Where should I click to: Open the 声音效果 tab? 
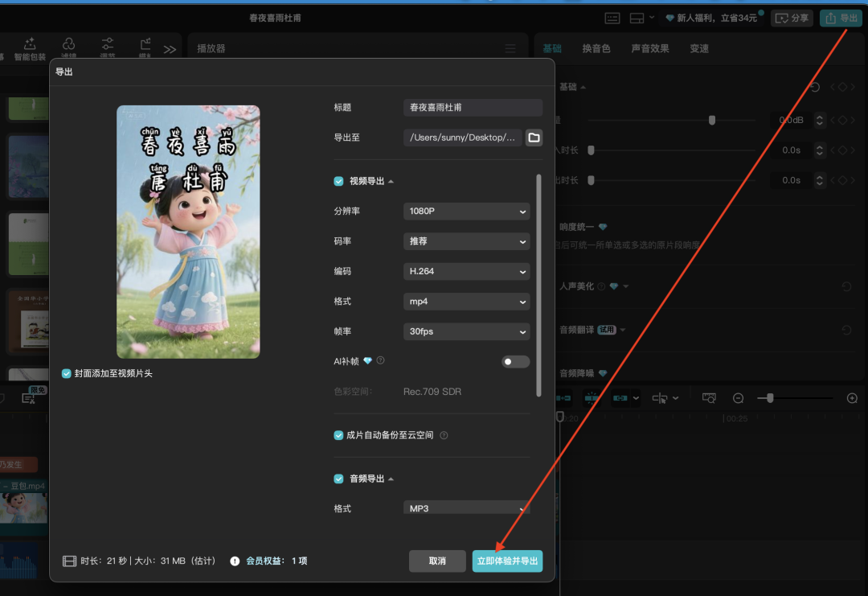[649, 47]
